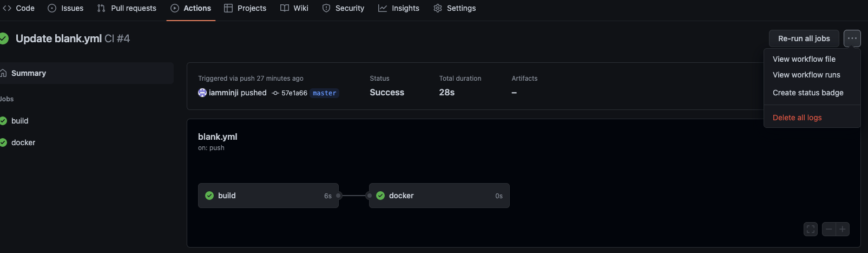The width and height of the screenshot is (868, 253).
Task: Toggle the three-dot workflow options menu
Action: 852,38
